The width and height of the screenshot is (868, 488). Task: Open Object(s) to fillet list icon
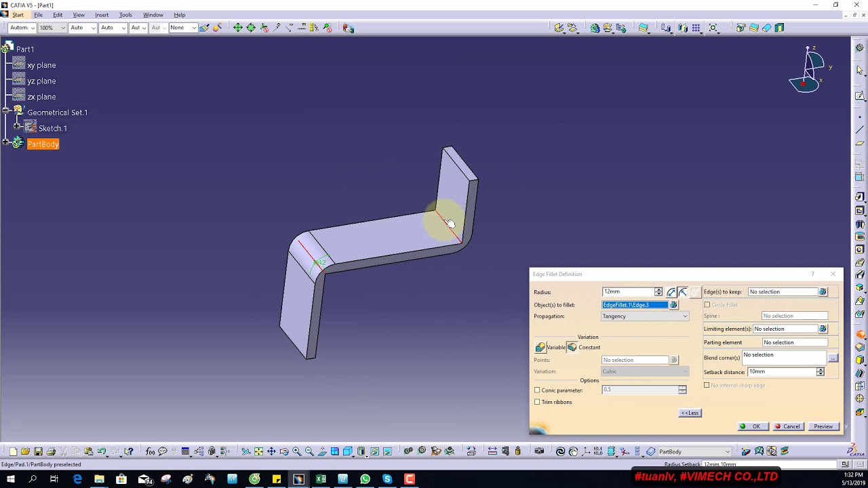tap(673, 305)
